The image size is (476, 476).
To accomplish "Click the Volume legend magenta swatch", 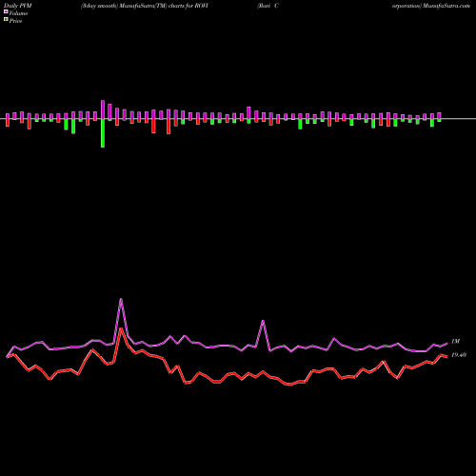I will pos(6,11).
